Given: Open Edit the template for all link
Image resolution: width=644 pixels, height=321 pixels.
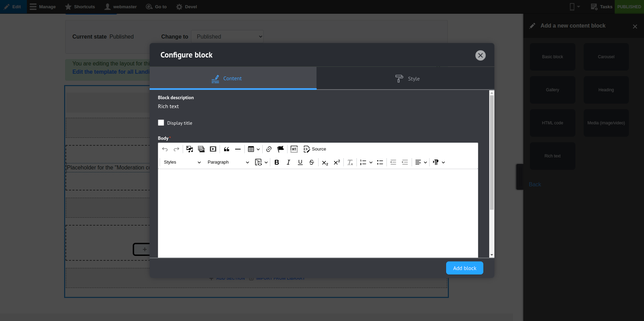Looking at the screenshot, I should click(111, 72).
